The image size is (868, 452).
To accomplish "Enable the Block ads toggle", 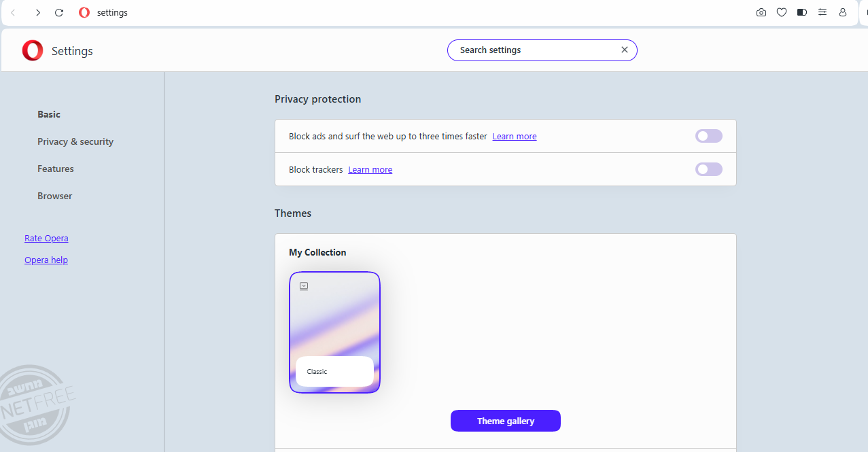I will coord(708,136).
